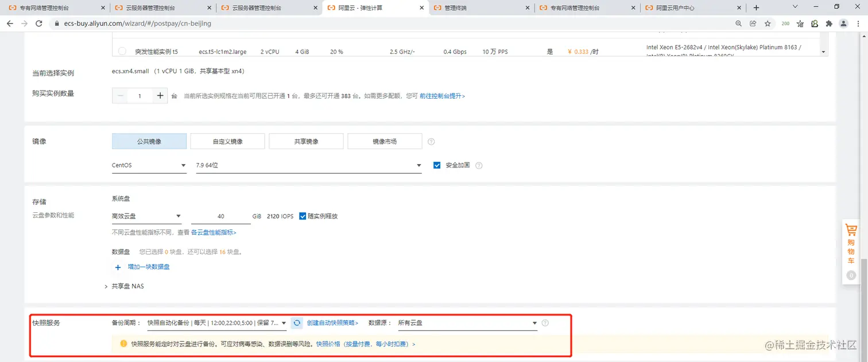The image size is (868, 362).
Task: Open the tab search chevron
Action: [796, 7]
